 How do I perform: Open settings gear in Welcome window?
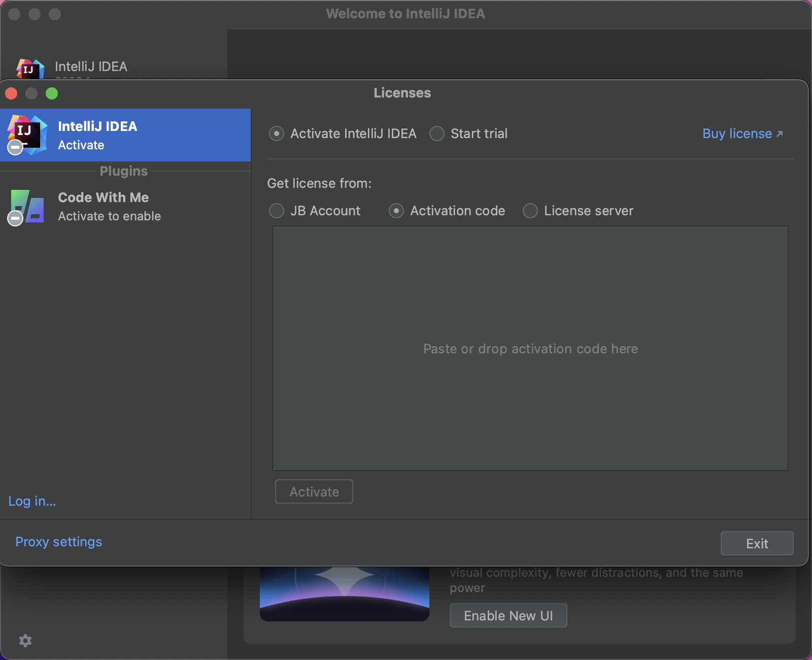25,641
